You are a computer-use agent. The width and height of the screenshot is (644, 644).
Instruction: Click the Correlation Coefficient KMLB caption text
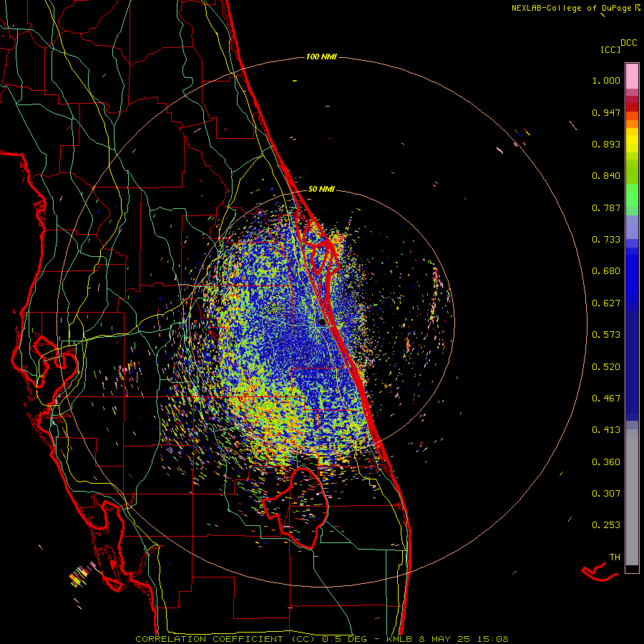pos(322,639)
